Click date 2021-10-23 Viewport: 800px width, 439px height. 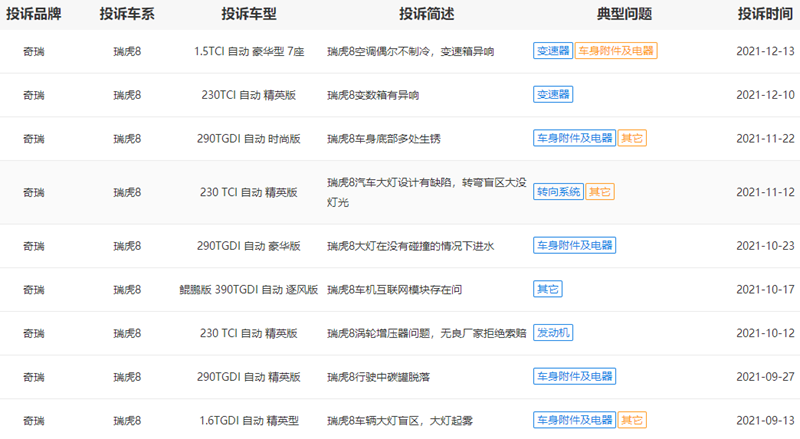[x=765, y=246]
